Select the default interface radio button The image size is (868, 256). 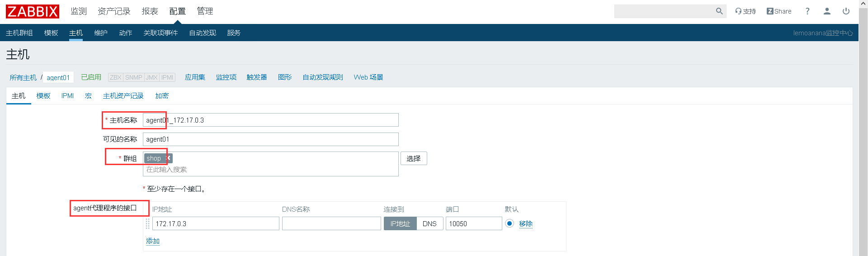point(509,223)
